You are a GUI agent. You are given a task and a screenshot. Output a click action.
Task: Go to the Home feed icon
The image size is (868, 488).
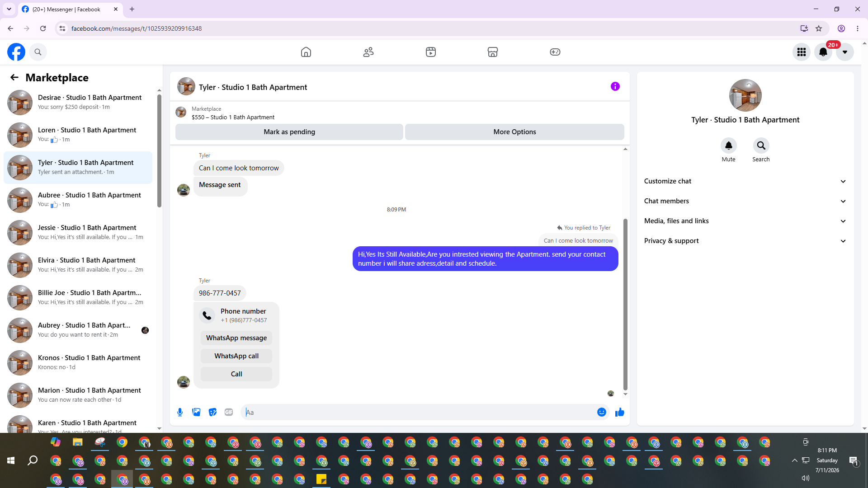point(306,52)
